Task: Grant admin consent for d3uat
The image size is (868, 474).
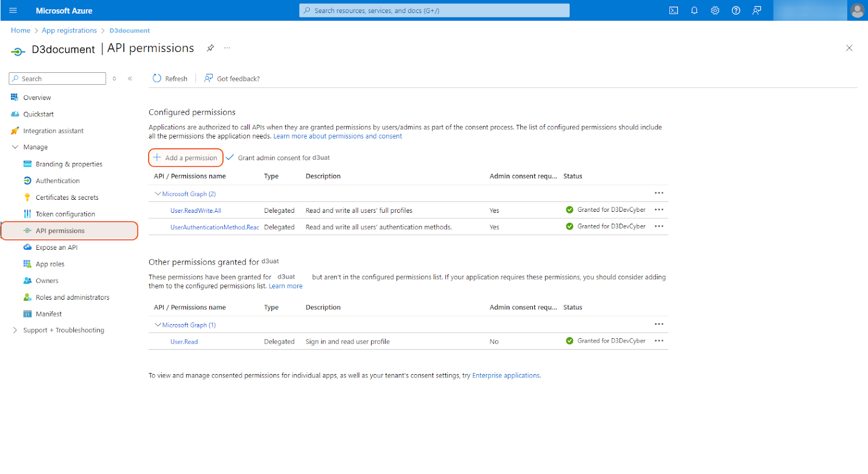Action: pos(278,157)
